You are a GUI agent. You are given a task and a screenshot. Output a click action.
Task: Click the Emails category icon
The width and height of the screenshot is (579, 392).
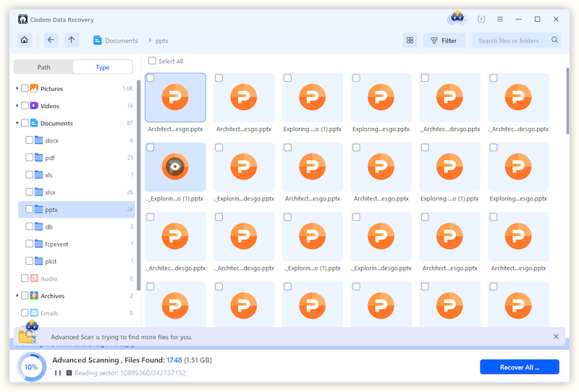click(34, 313)
